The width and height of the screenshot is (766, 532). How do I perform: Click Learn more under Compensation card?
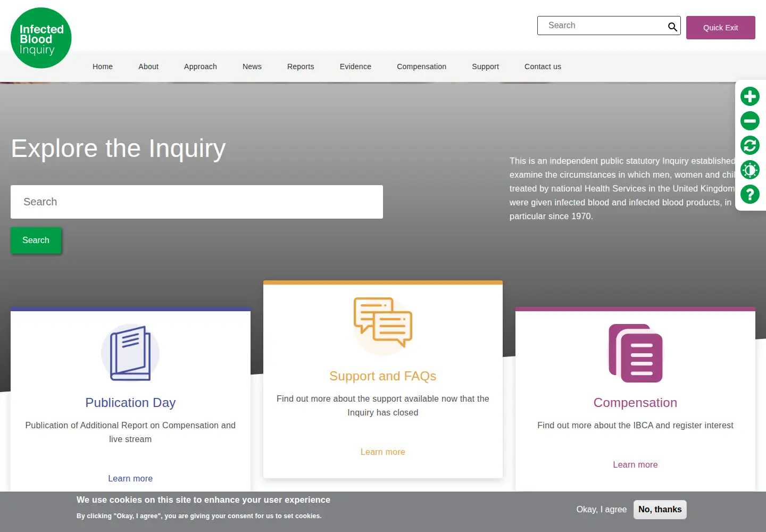click(635, 464)
